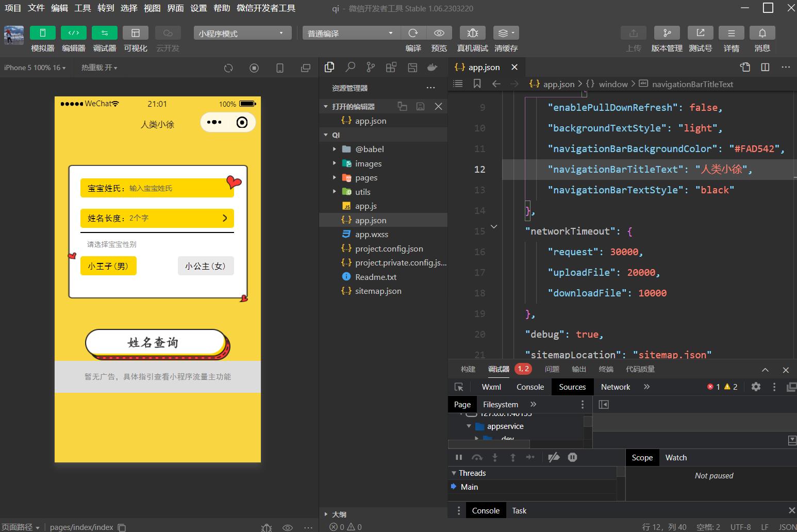Click the 预览 preview eye icon
This screenshot has height=532, width=797.
coord(439,33)
